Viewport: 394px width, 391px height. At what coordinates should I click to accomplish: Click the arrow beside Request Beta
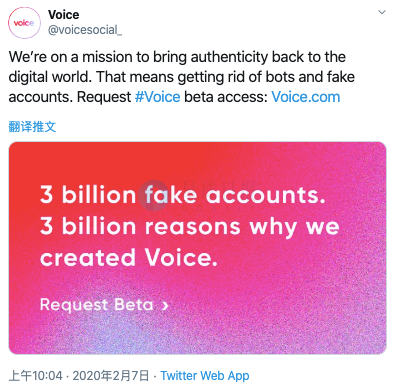[165, 305]
